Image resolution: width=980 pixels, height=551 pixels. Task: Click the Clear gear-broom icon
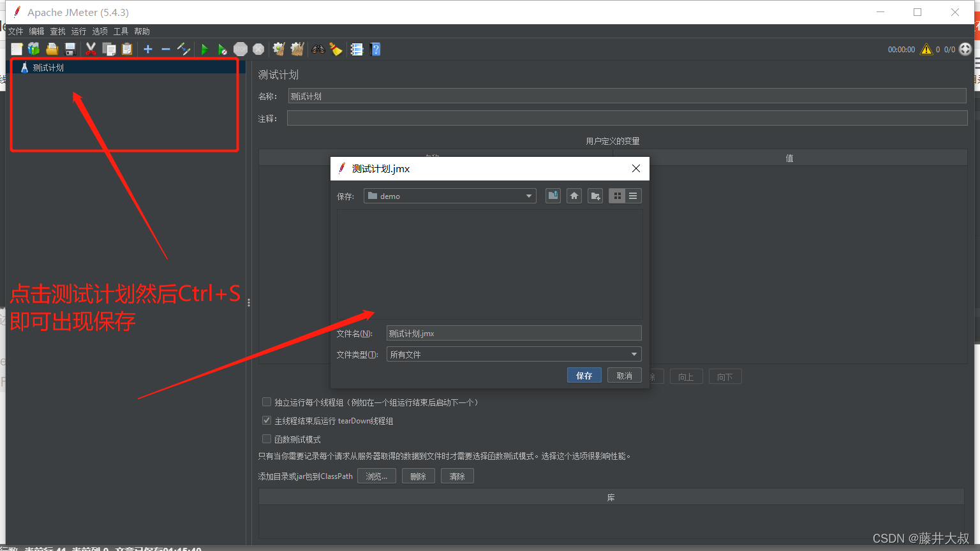pos(279,49)
